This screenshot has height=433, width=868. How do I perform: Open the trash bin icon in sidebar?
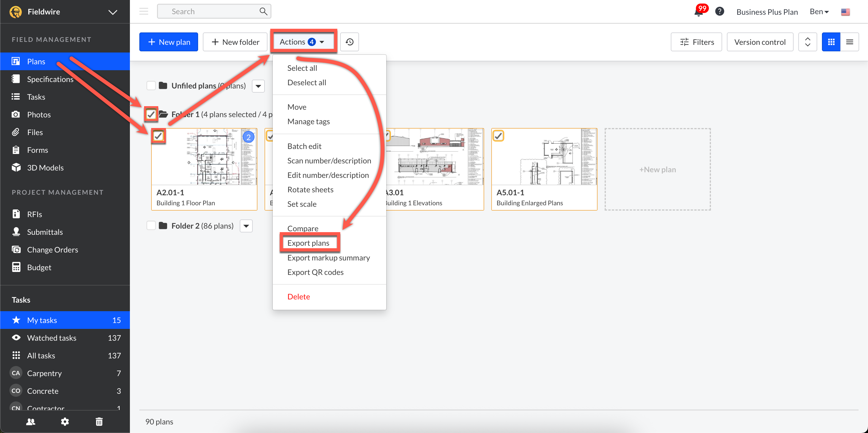point(99,421)
